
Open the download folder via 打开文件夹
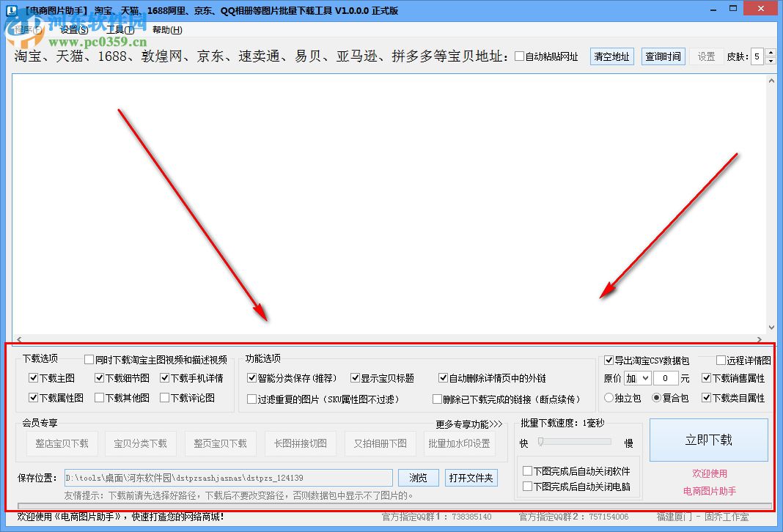pyautogui.click(x=471, y=477)
